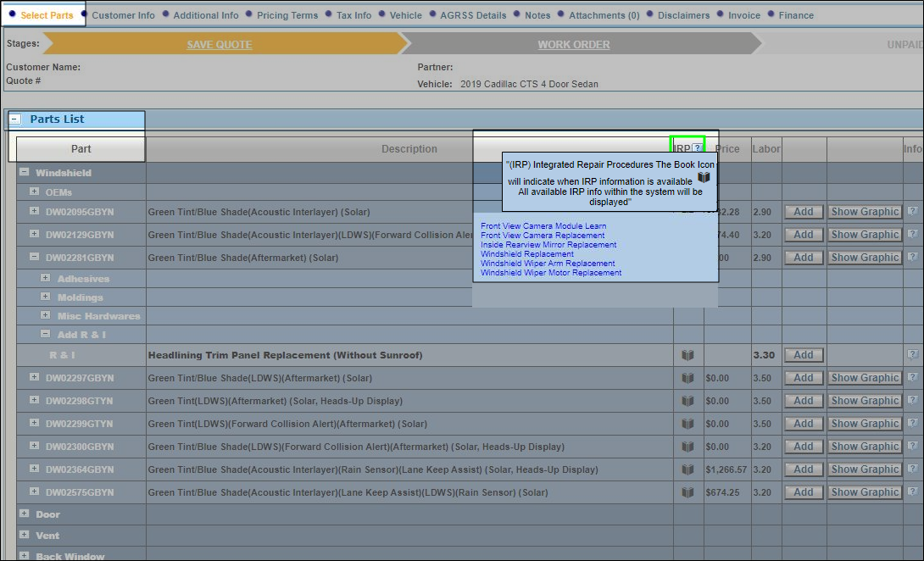Screen dimensions: 924x561
Task: Open the Info question mark for DW02129GBYN row
Action: point(912,234)
